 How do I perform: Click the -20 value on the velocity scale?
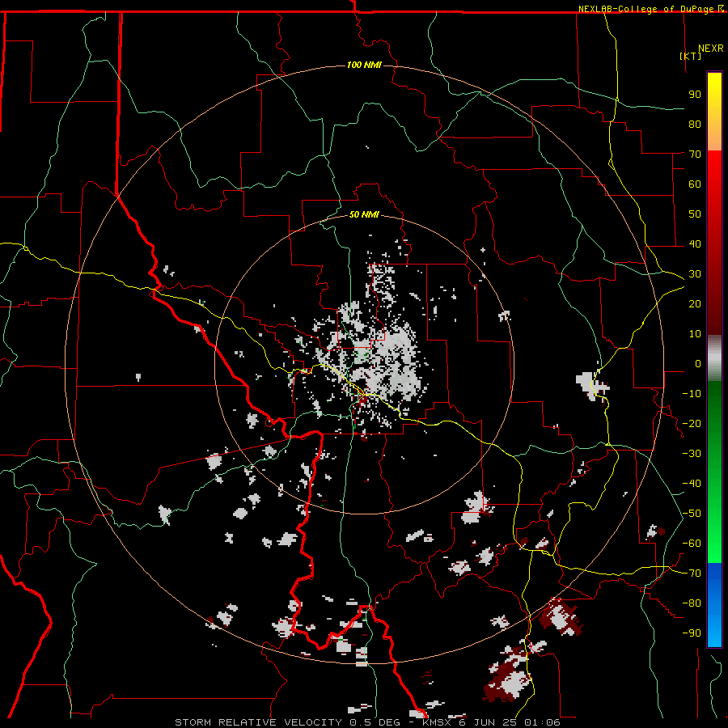click(692, 423)
